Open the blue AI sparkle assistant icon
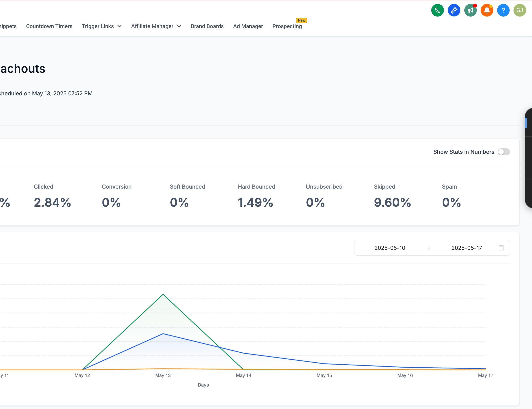 tap(454, 10)
